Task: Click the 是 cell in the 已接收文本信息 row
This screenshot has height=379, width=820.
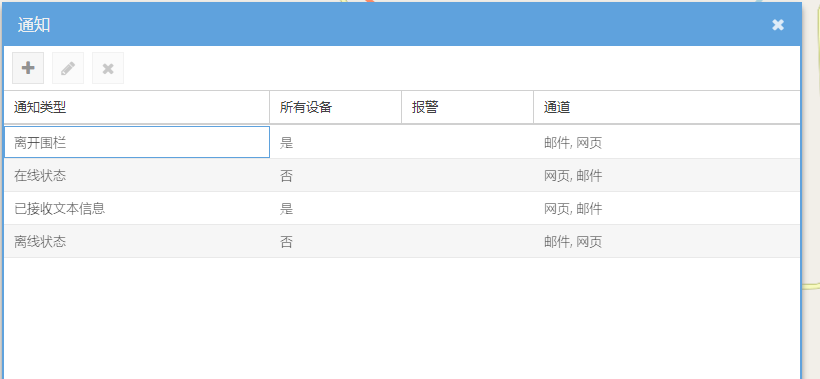Action: 336,208
